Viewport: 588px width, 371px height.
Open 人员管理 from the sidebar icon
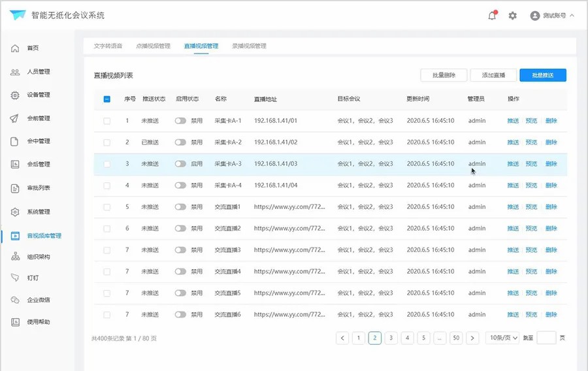tap(15, 72)
